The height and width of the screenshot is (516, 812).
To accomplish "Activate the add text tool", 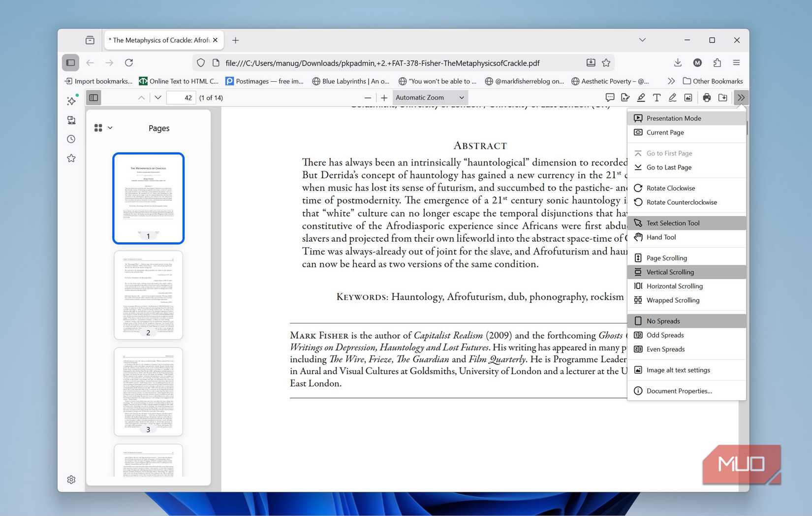I will [x=656, y=97].
